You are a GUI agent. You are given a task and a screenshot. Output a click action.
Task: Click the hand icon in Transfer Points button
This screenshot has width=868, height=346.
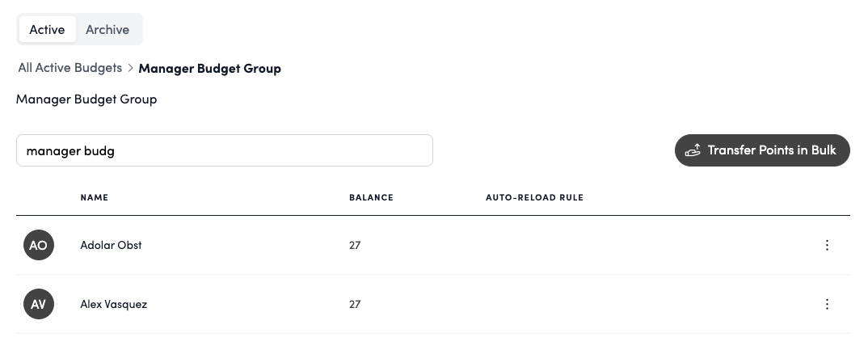[x=693, y=150]
